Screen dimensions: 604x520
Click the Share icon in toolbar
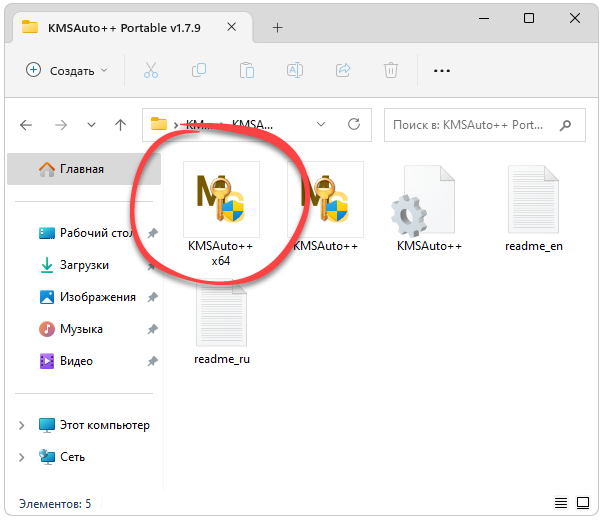(343, 70)
